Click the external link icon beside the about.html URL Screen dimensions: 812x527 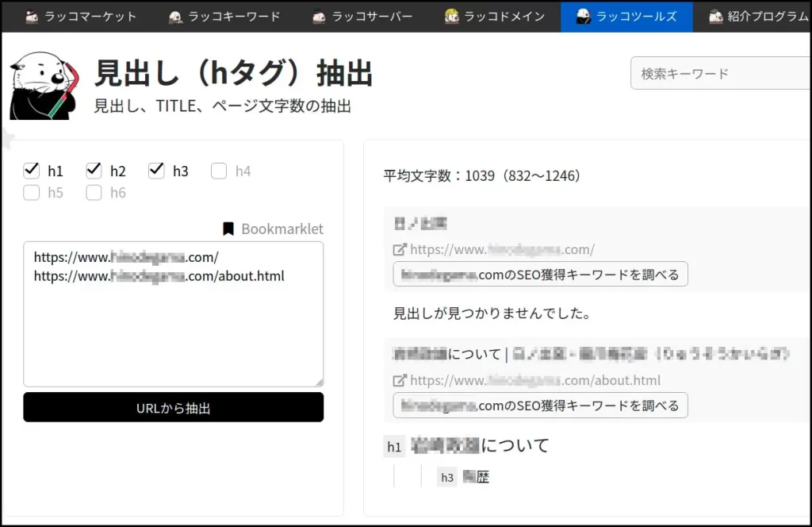(x=400, y=380)
